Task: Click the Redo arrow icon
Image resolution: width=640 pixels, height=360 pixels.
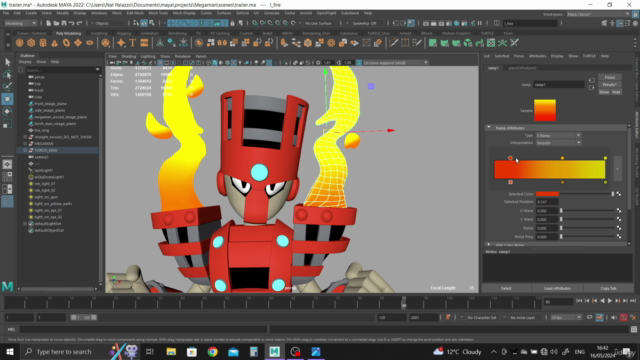Action: coord(80,23)
